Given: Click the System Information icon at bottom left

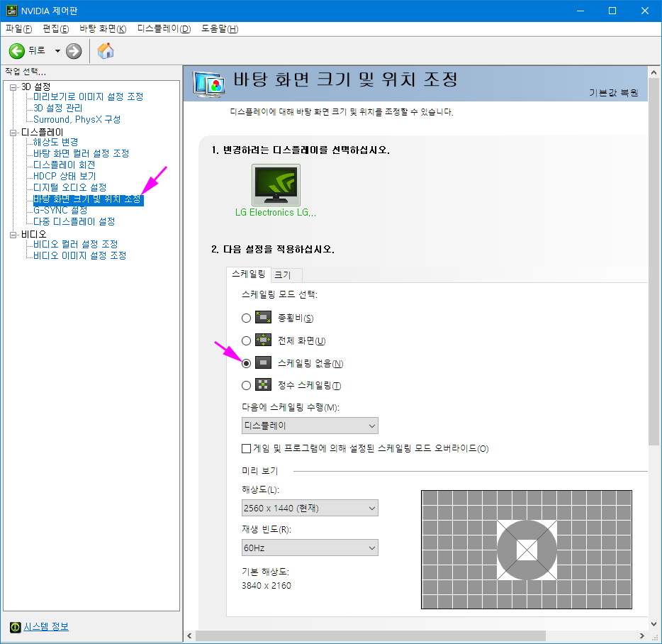Looking at the screenshot, I should [x=15, y=627].
